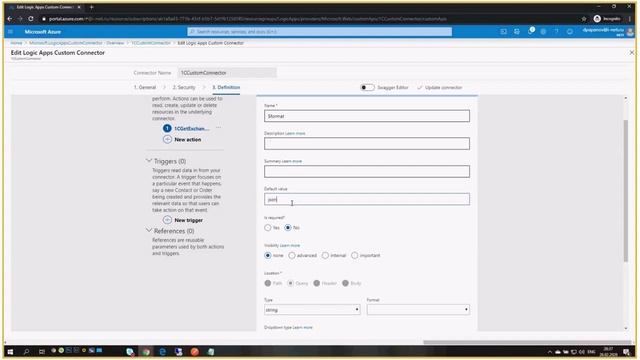640x360 pixels.
Task: Go to step 1. General
Action: [x=145, y=87]
